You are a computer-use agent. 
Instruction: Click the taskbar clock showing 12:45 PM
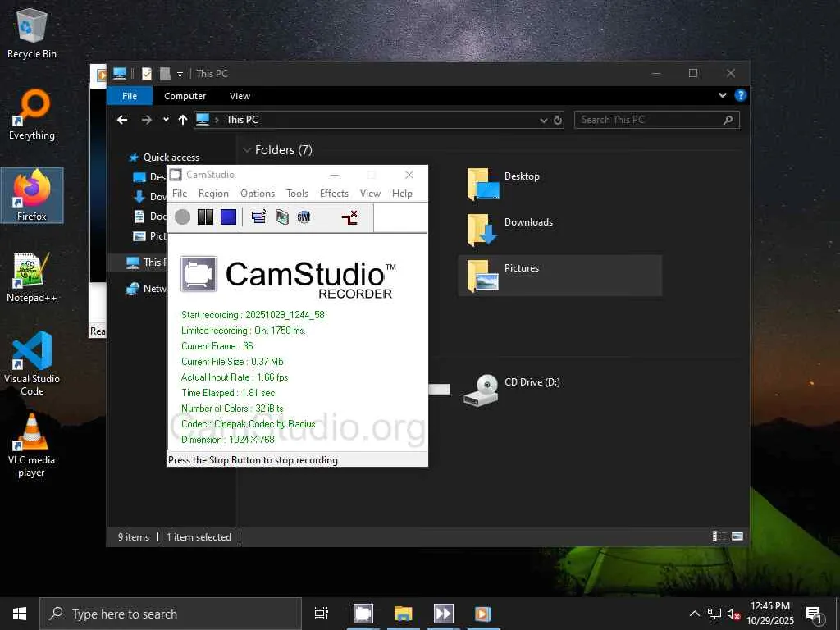769,614
